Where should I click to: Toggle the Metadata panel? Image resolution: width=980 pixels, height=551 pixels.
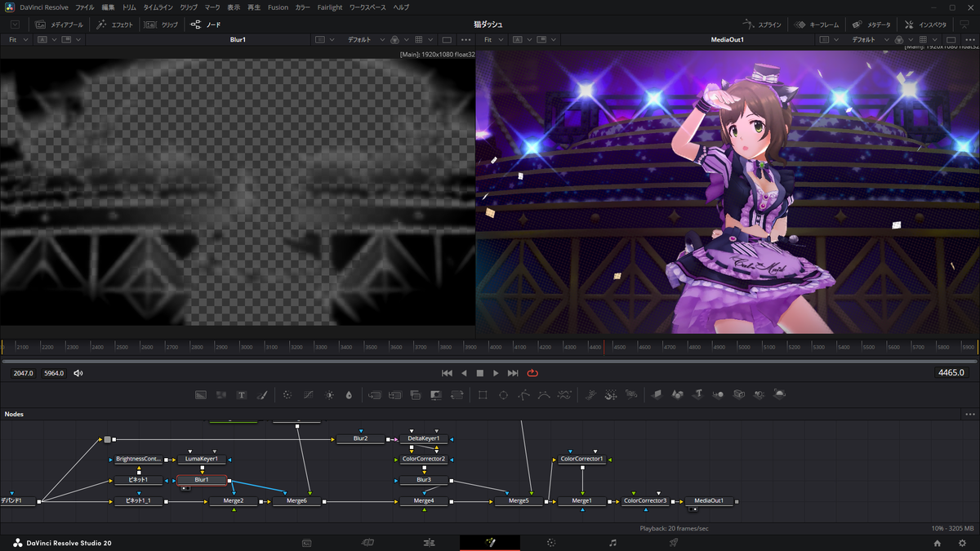coord(871,24)
